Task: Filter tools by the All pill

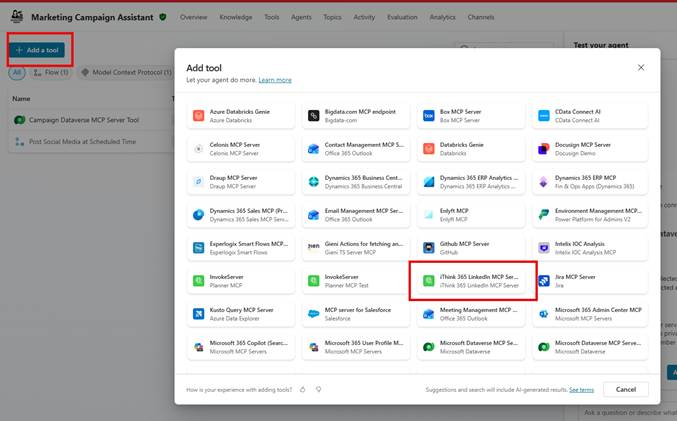Action: [x=18, y=73]
